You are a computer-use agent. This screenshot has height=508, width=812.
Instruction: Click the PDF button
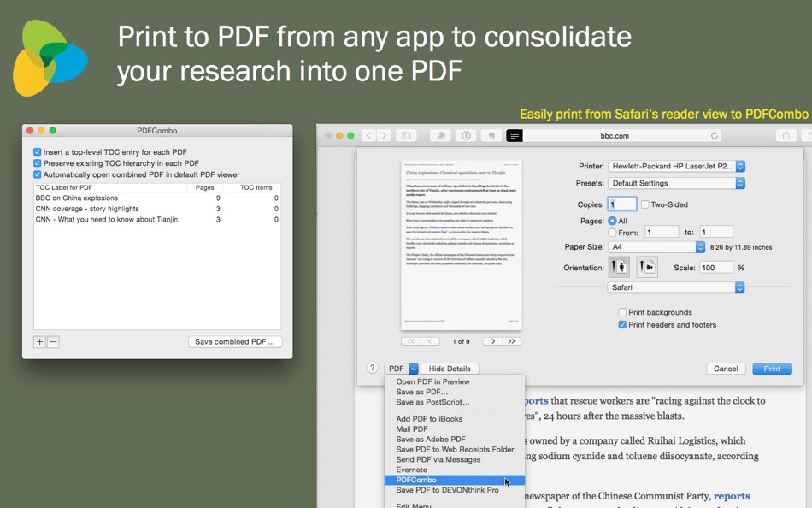(396, 369)
